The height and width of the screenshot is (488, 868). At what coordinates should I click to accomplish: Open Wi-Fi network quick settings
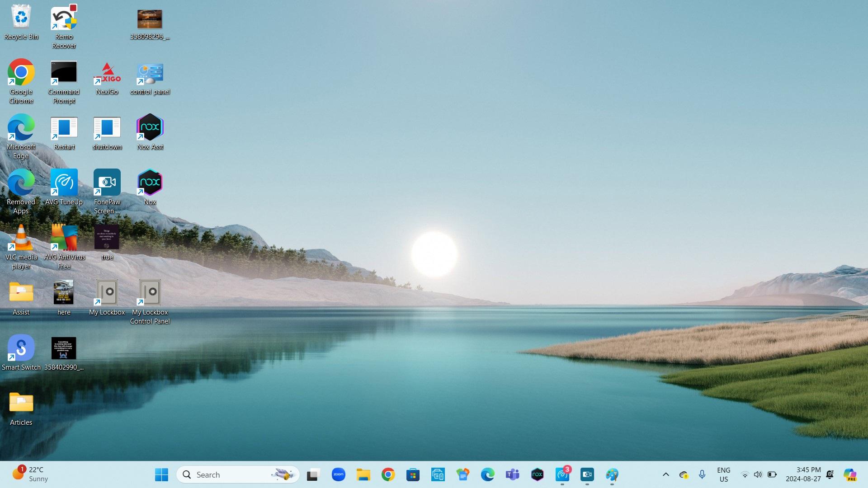coord(745,475)
